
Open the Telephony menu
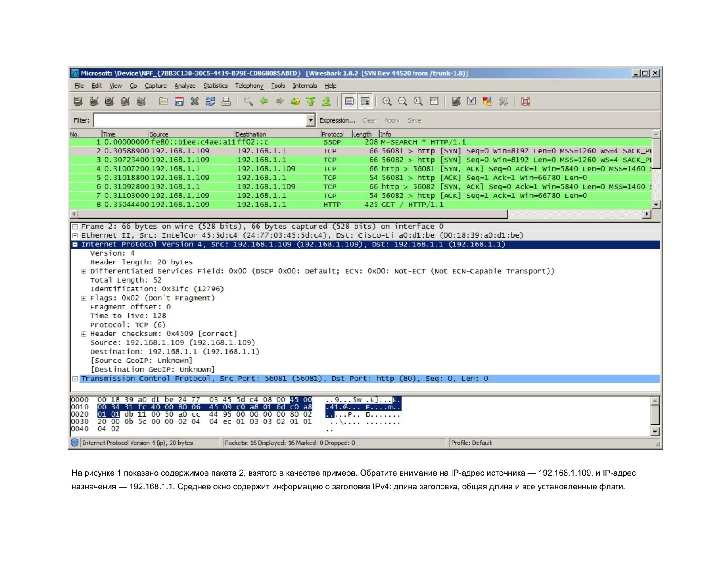[x=249, y=86]
